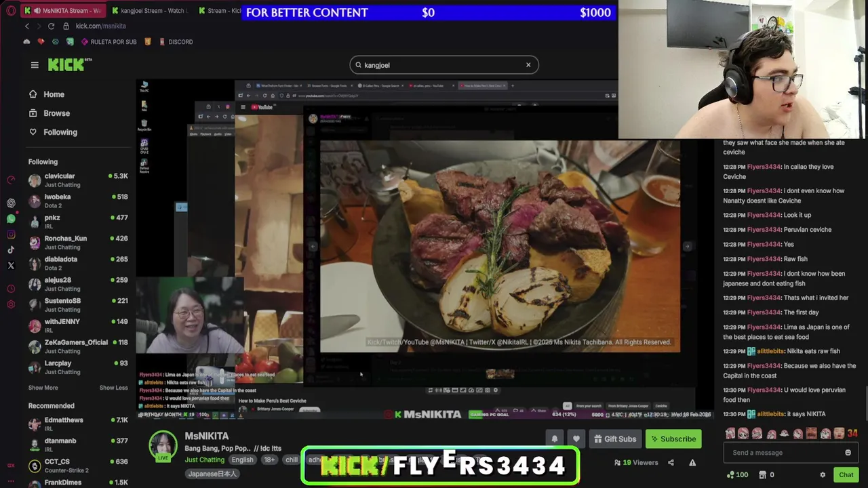This screenshot has width=868, height=488.
Task: Open withJENNY channel in Following
Action: pos(78,325)
